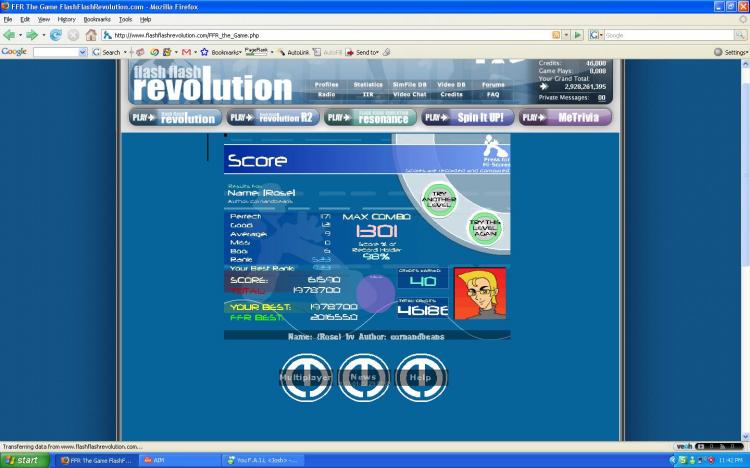
Task: Click the Play Resonance button
Action: [370, 117]
